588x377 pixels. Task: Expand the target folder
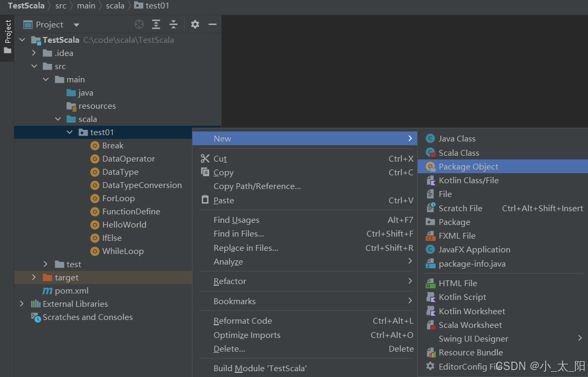34,277
